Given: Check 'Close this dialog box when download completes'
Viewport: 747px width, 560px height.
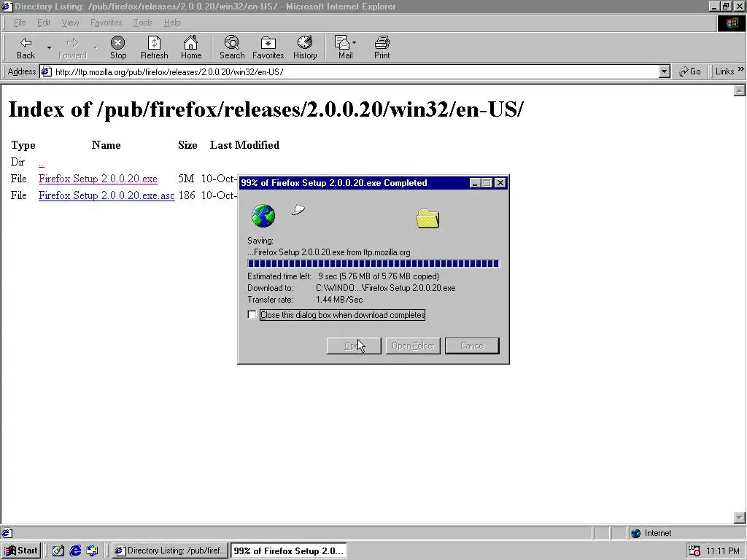Looking at the screenshot, I should click(252, 315).
